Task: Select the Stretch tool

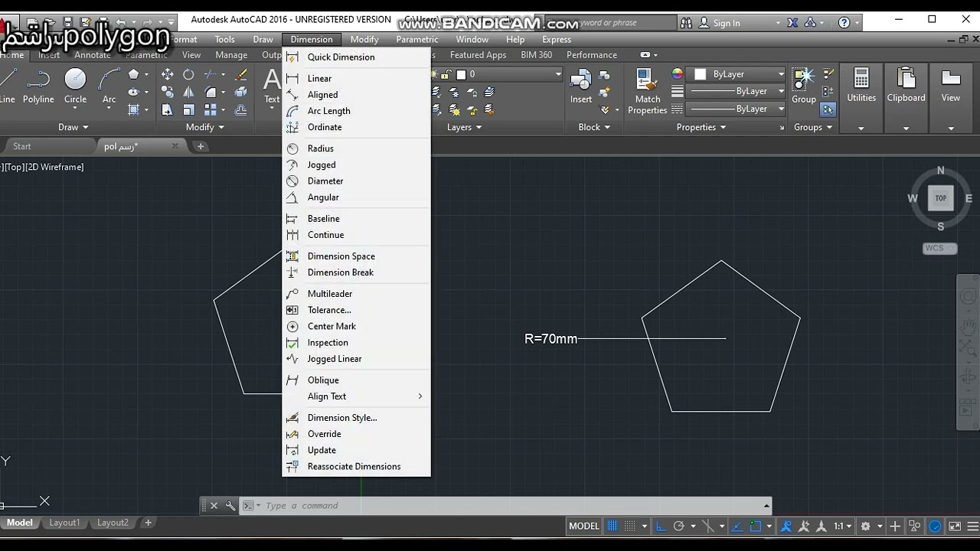Action: tap(167, 109)
